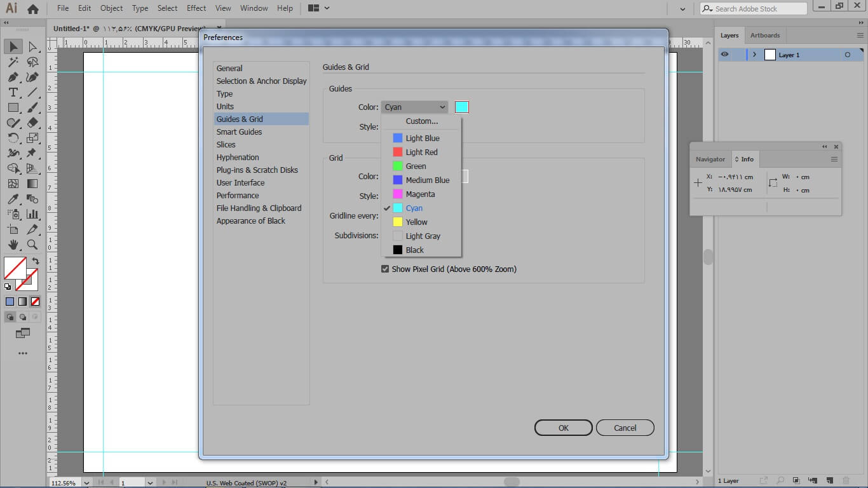This screenshot has height=488, width=868.
Task: Pick the Eyedropper tool
Action: (x=13, y=199)
